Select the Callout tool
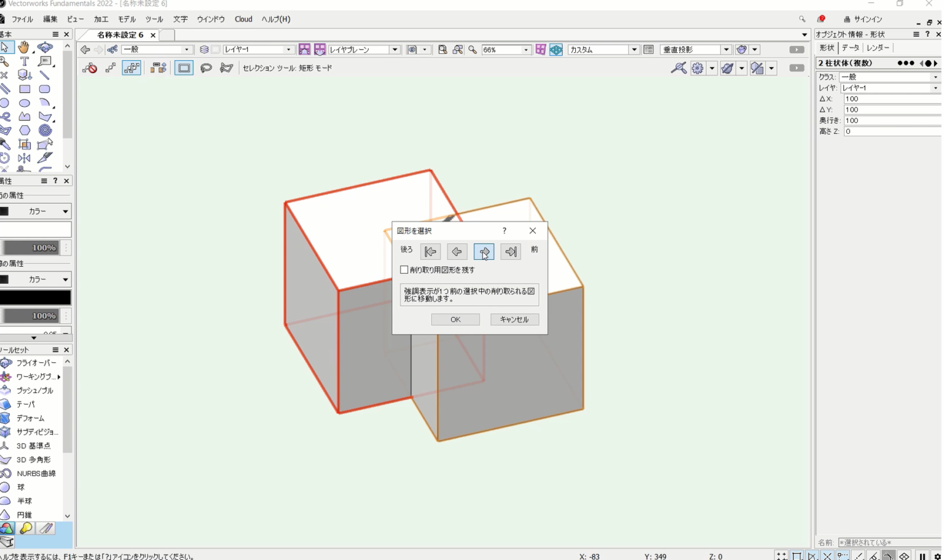Screen dimensions: 944x560 45,61
